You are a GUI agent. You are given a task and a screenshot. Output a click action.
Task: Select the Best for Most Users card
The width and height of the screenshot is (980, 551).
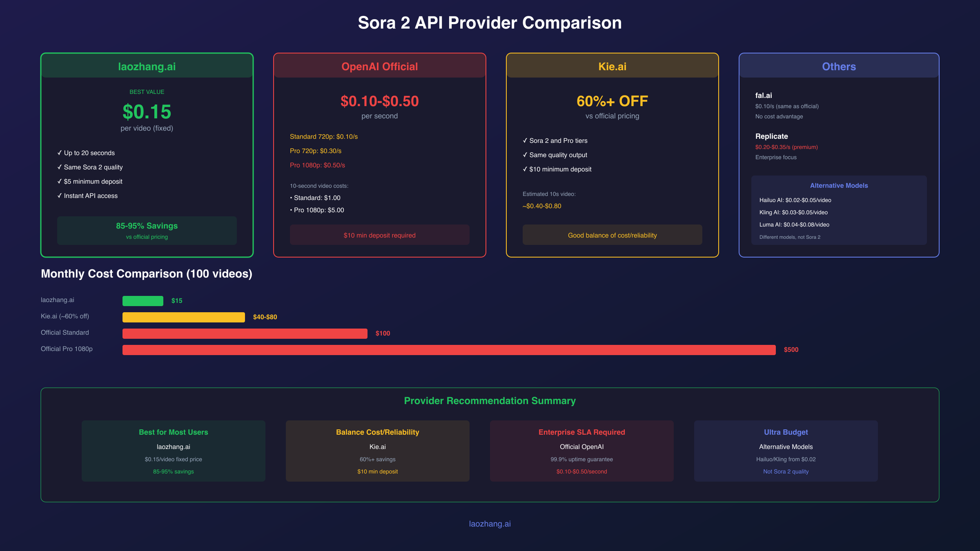pyautogui.click(x=174, y=451)
